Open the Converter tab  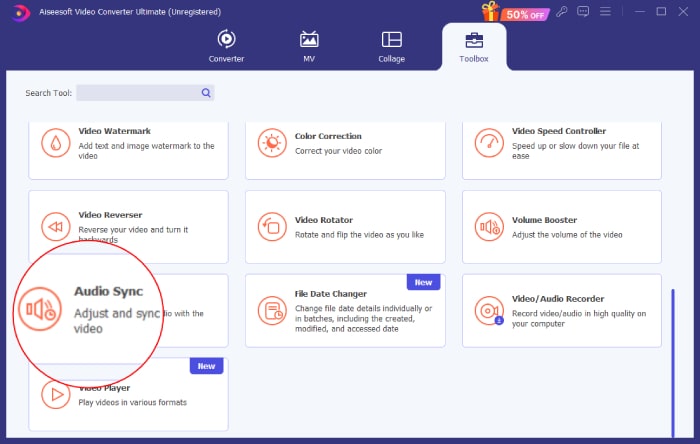226,46
